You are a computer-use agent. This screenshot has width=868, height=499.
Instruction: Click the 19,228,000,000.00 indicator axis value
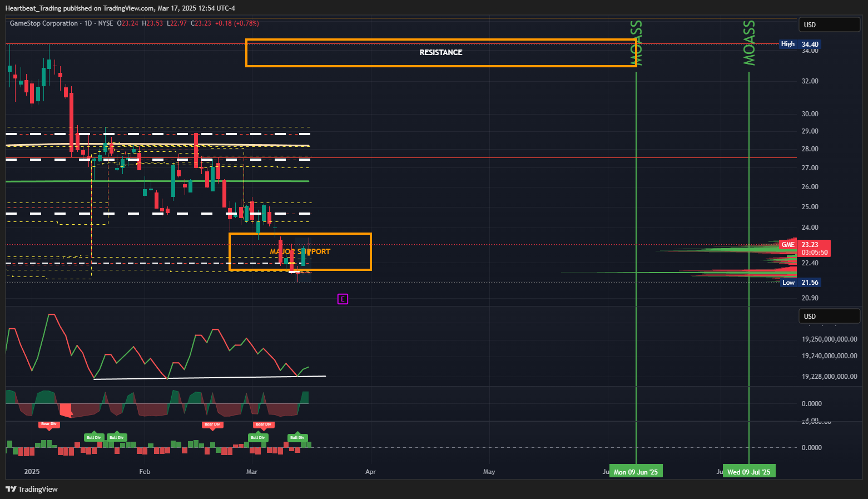(829, 377)
